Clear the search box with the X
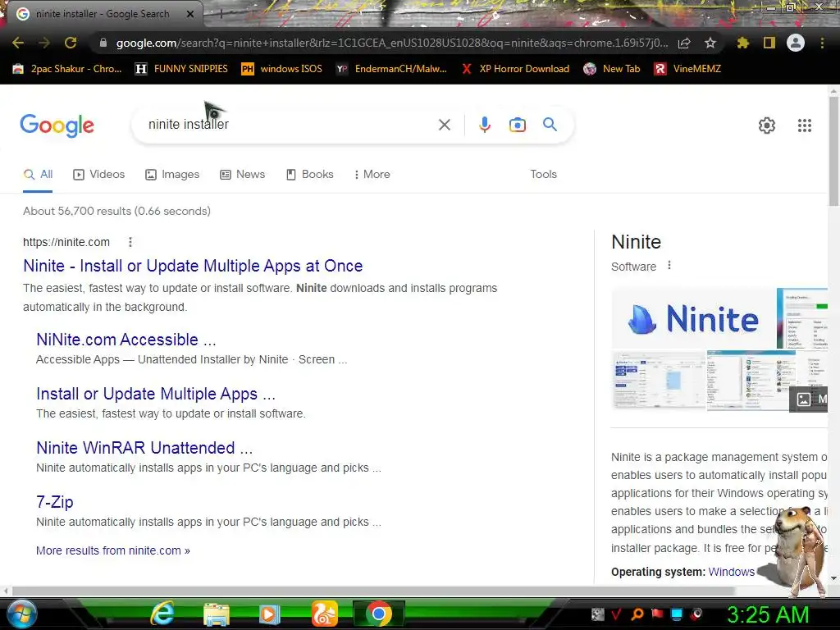This screenshot has height=630, width=840. (444, 125)
